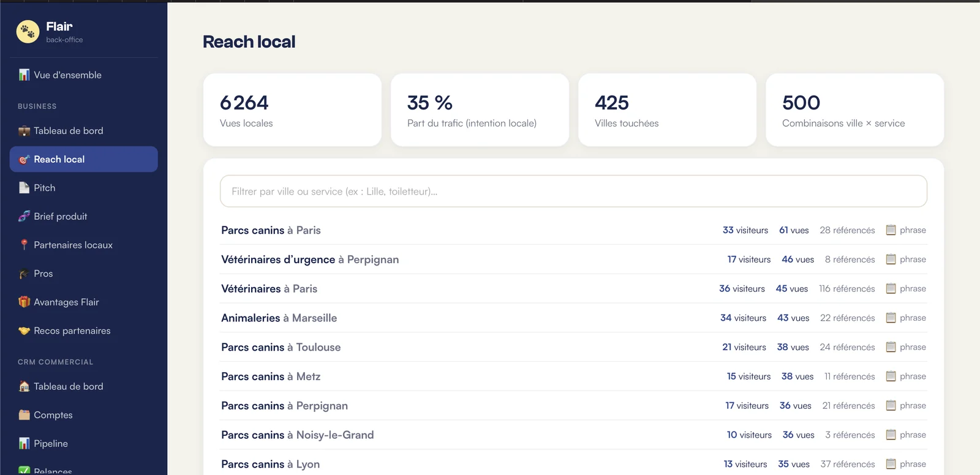980x475 pixels.
Task: Click the chart icon beside Vue d'ensemble
Action: (x=24, y=75)
